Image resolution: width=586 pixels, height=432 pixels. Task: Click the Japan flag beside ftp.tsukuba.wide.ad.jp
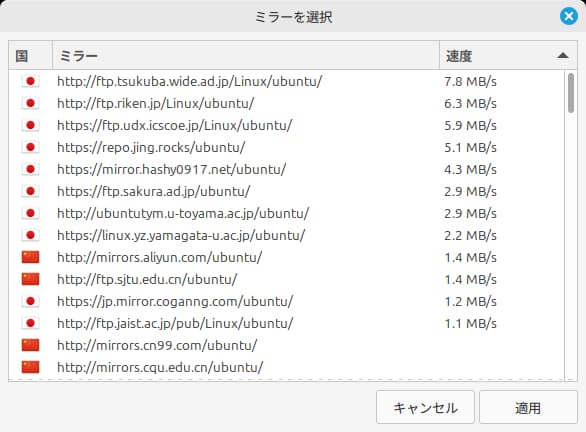tap(30, 81)
